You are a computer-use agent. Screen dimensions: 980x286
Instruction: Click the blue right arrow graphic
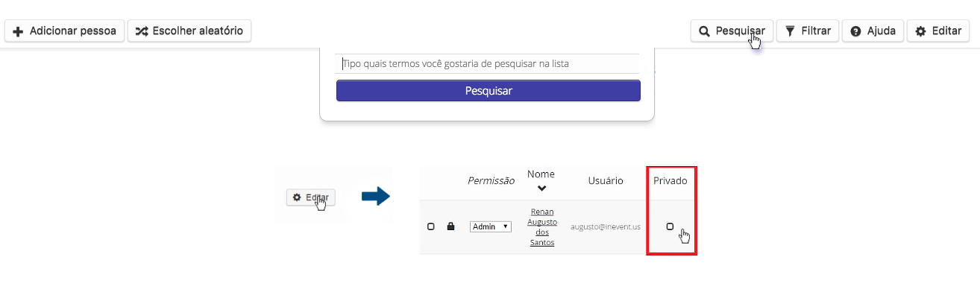tap(376, 197)
